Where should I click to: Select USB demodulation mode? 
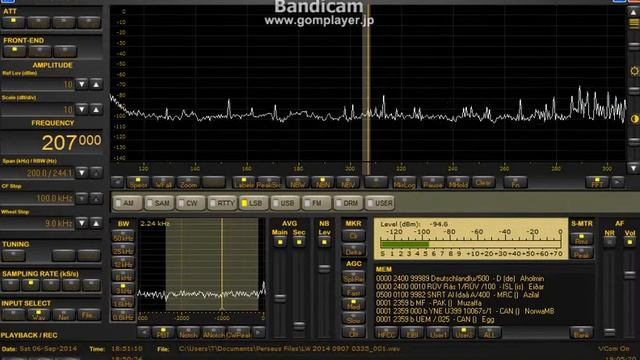[285, 203]
